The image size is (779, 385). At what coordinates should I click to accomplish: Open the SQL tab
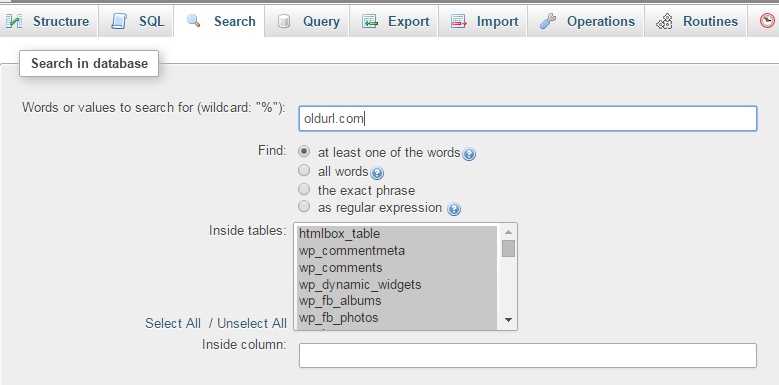[x=136, y=21]
